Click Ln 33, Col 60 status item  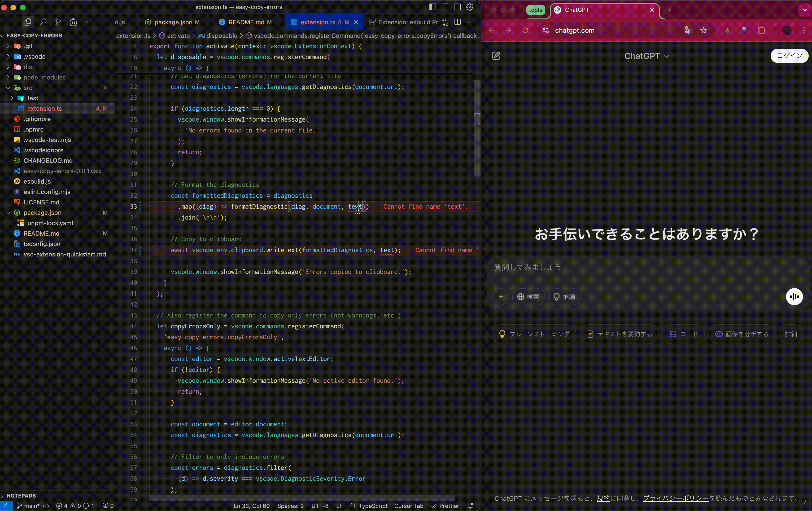252,506
